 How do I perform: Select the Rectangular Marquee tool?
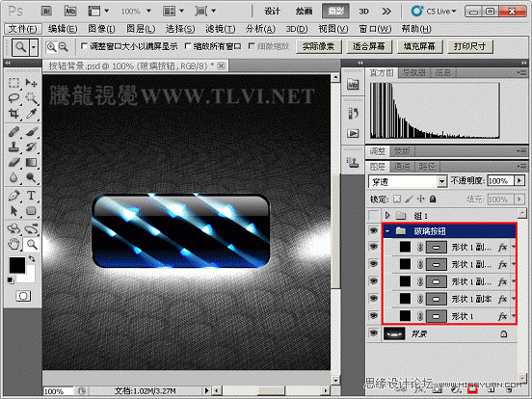click(x=13, y=83)
